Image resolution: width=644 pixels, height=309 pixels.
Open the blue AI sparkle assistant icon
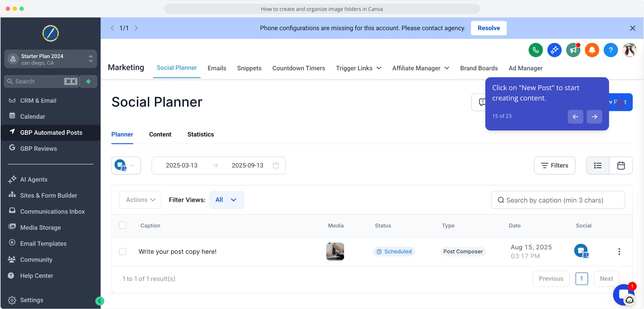(x=554, y=50)
